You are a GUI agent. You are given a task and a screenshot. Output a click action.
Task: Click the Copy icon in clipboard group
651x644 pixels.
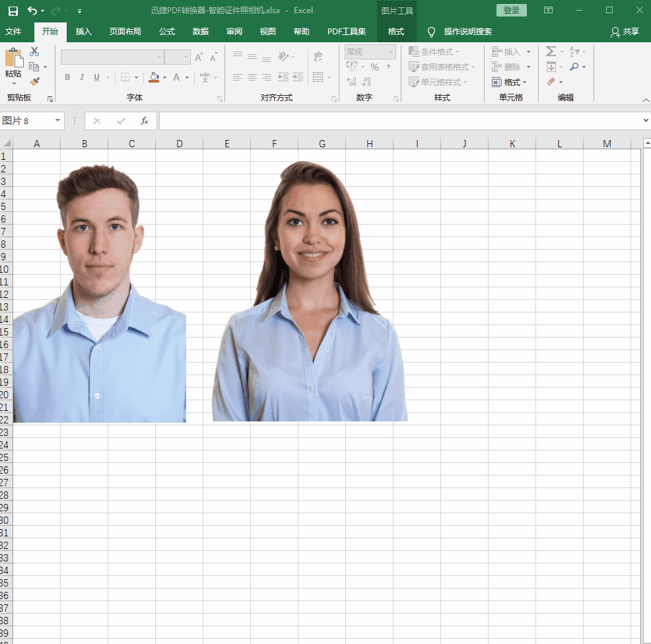(x=34, y=67)
